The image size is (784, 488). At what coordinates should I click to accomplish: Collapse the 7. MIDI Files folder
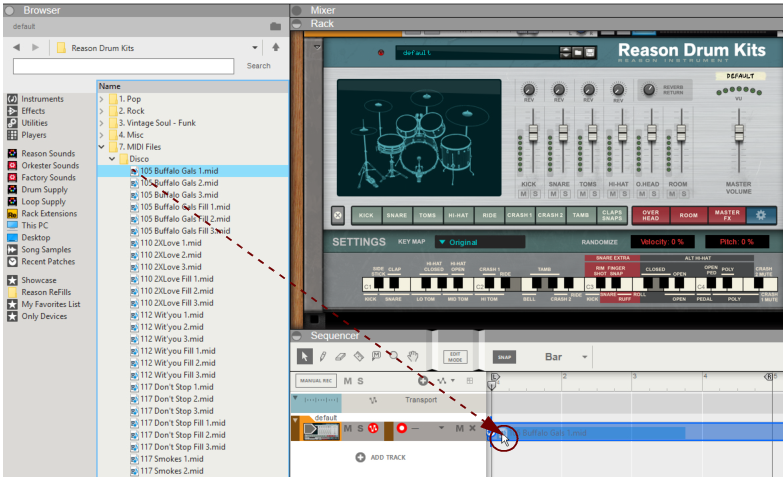click(x=102, y=147)
